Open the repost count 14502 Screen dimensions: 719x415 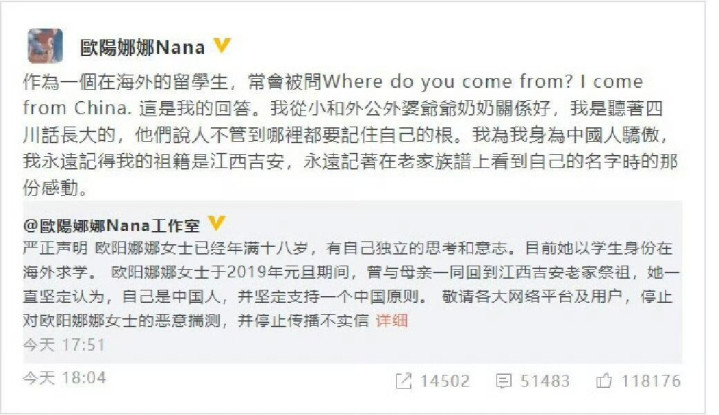[x=445, y=381]
